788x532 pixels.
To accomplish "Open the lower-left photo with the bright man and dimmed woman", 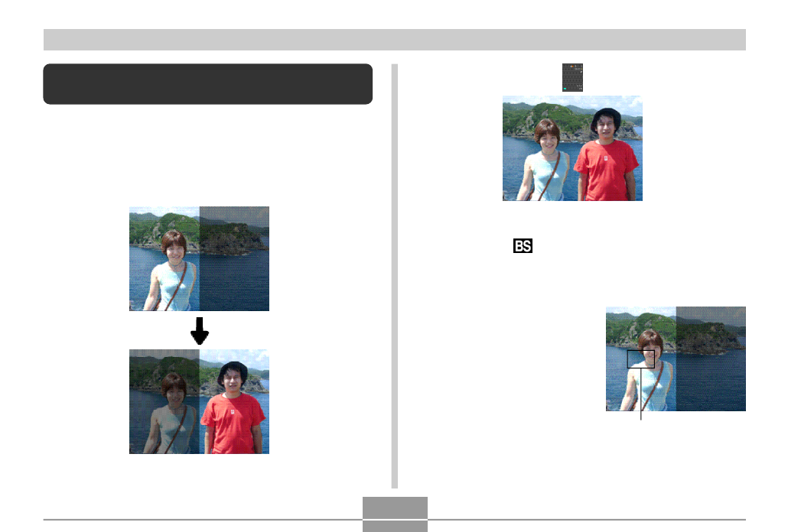I will tap(199, 401).
